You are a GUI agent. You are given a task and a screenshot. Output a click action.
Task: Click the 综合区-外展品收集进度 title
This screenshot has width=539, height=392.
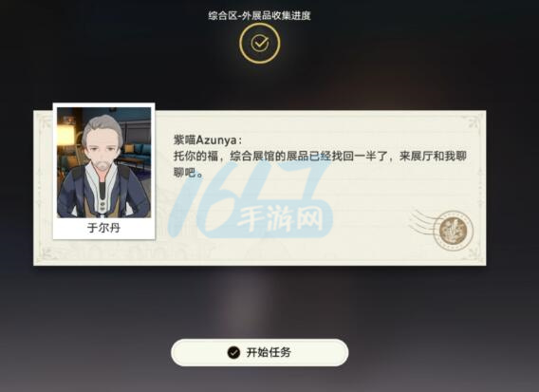pos(259,15)
